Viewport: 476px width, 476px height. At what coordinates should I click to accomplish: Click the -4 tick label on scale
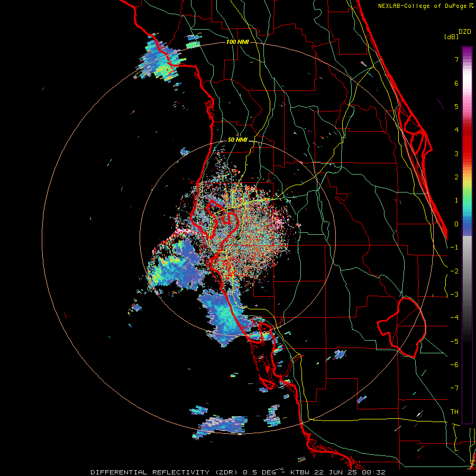[454, 318]
